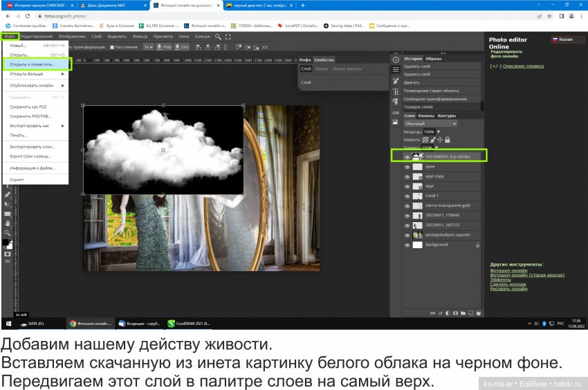This screenshot has height=390, width=588.
Task: Click the search magnifier in the menu bar
Action: click(x=218, y=37)
